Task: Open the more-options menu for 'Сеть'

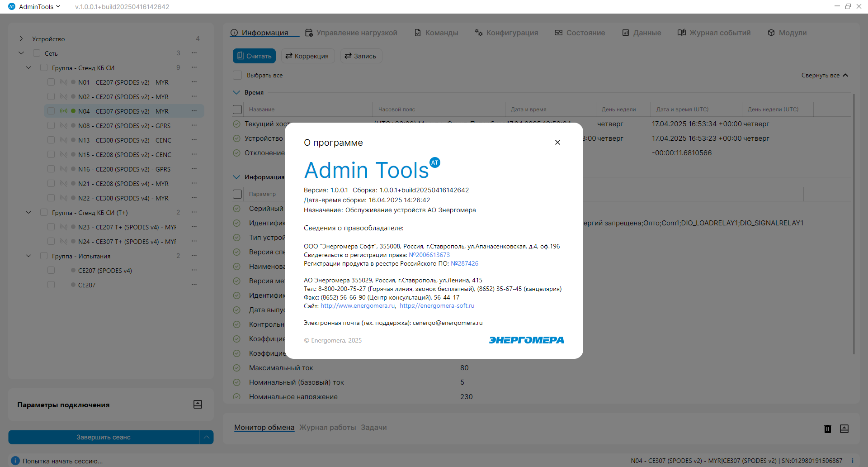Action: [x=194, y=53]
